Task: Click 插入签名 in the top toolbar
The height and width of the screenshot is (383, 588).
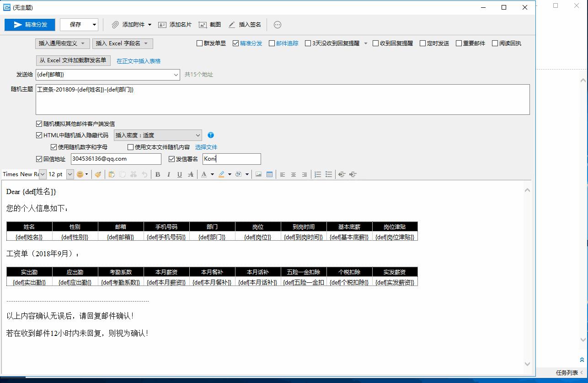Action: (x=245, y=25)
